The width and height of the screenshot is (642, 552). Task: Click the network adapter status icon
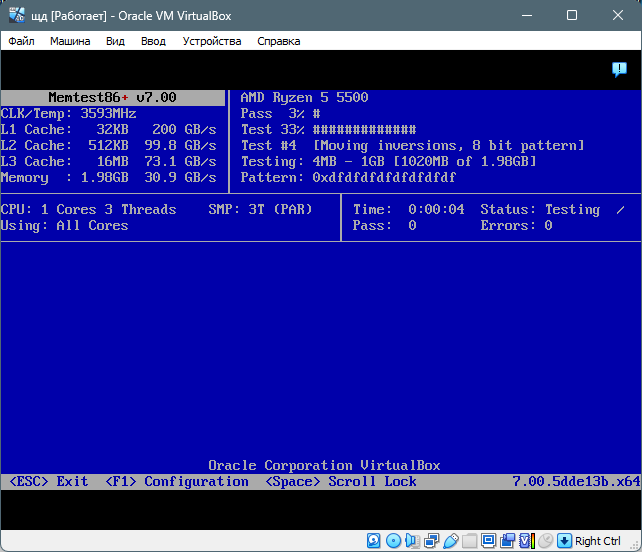[x=431, y=541]
